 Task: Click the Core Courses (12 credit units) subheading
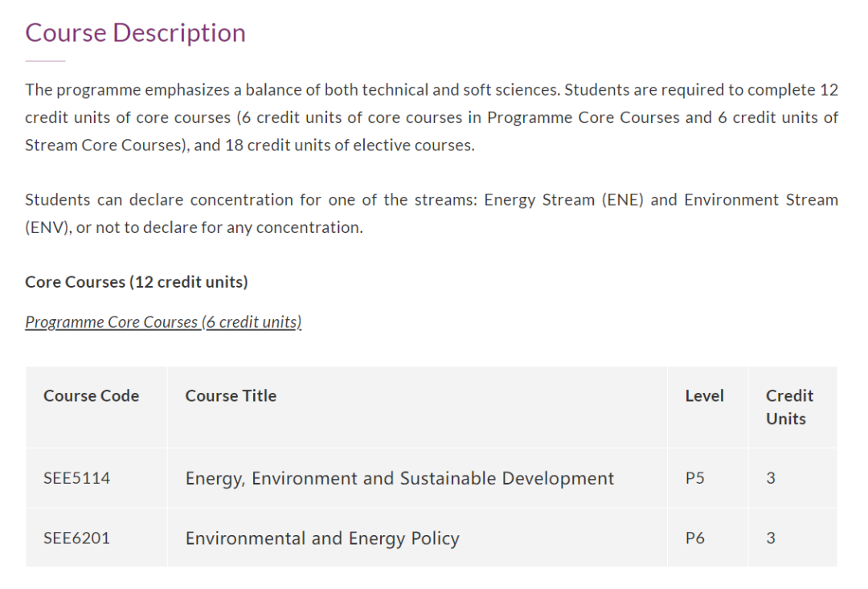click(137, 282)
